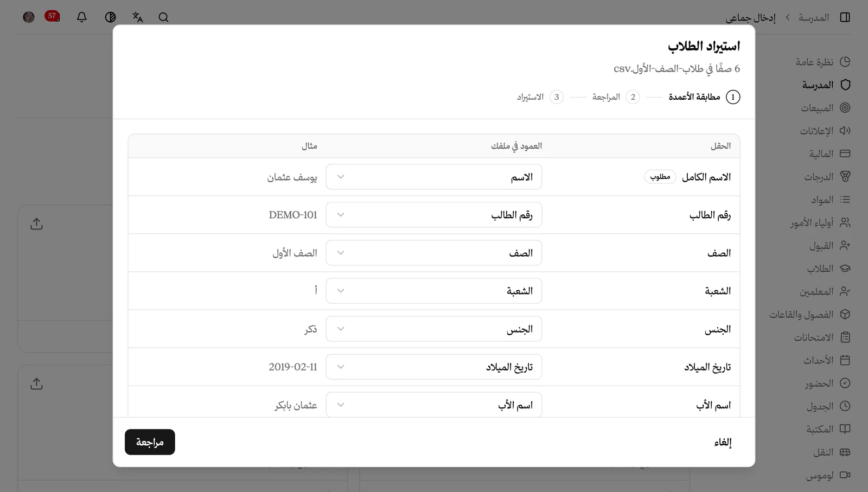The height and width of the screenshot is (492, 868).
Task: Open الحضور in the sidebar
Action: pos(827,384)
